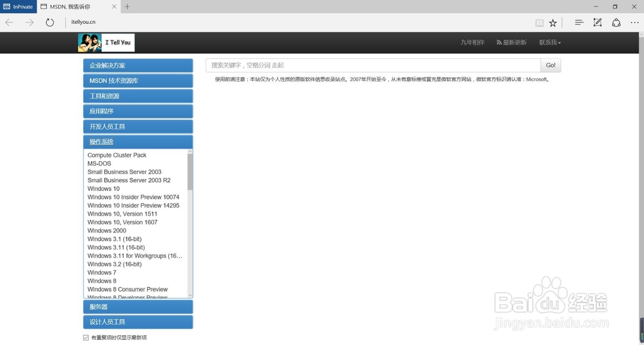Select Windows 10 Insider Preview 10074
The height and width of the screenshot is (345, 644).
coord(133,197)
